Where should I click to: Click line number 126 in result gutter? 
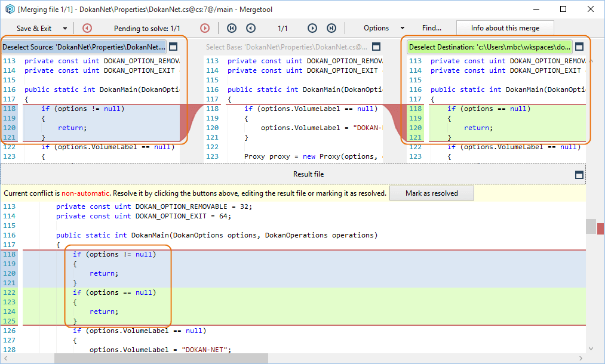click(10, 331)
